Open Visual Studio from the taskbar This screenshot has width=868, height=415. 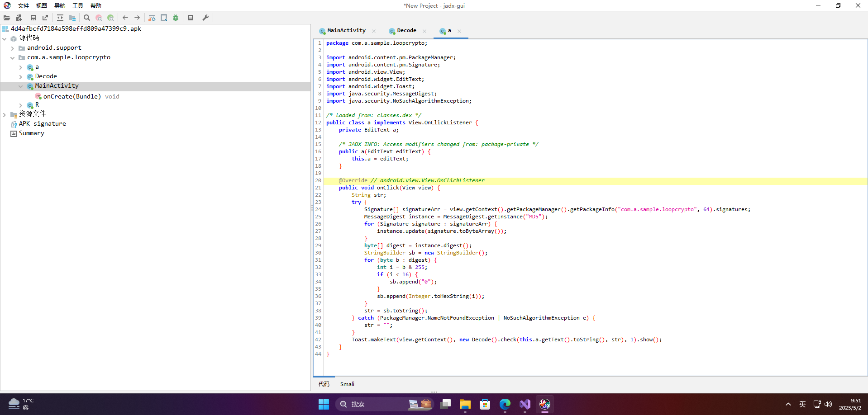pyautogui.click(x=525, y=404)
